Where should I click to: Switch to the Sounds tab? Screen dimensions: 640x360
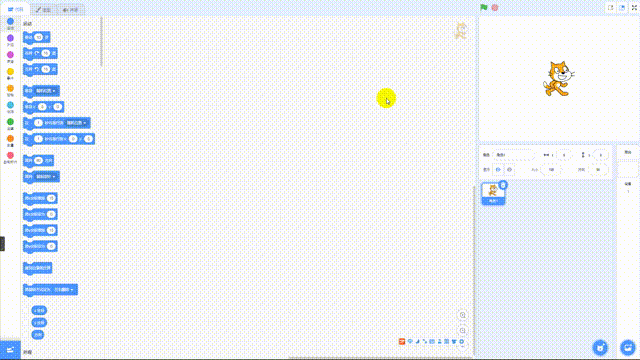(x=70, y=9)
